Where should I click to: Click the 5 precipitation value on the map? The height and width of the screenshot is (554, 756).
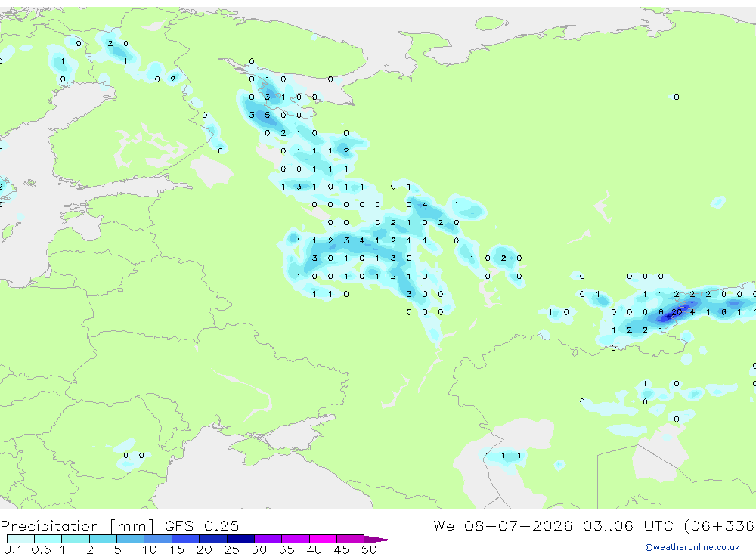tap(267, 115)
